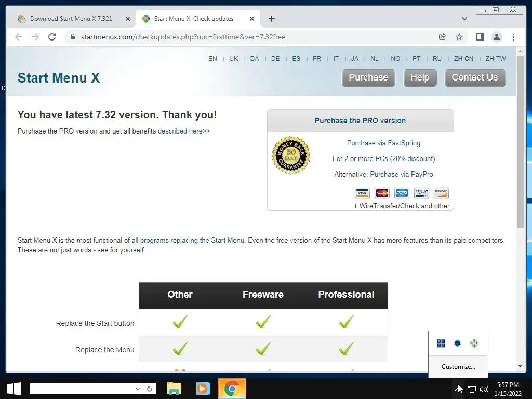Open the Chrome side panel icon
532x399 pixels.
480,37
